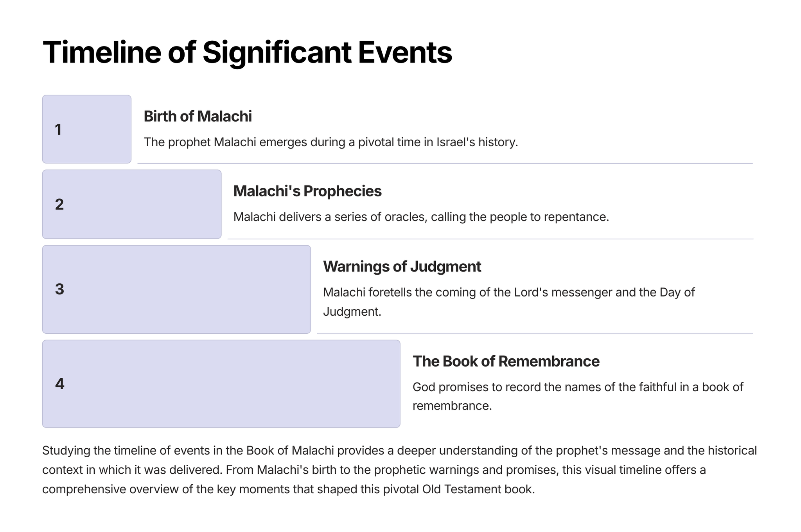
Task: Click the numeral "4" label
Action: coord(59,384)
